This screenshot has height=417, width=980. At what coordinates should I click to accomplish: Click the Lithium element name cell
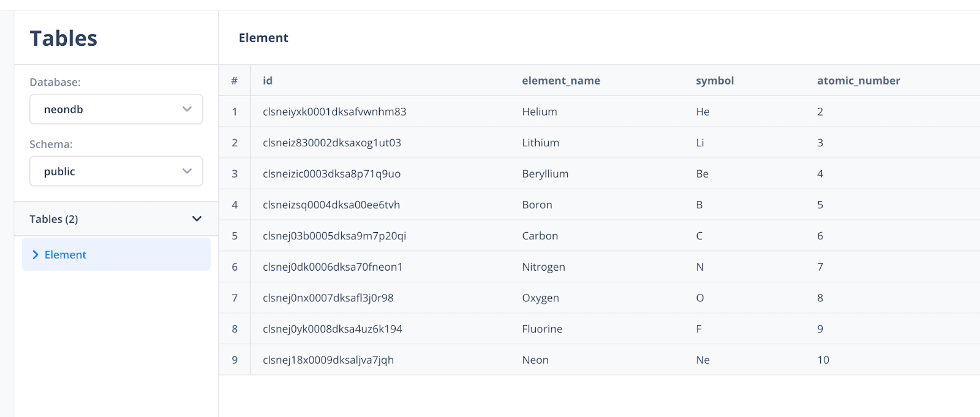[540, 143]
